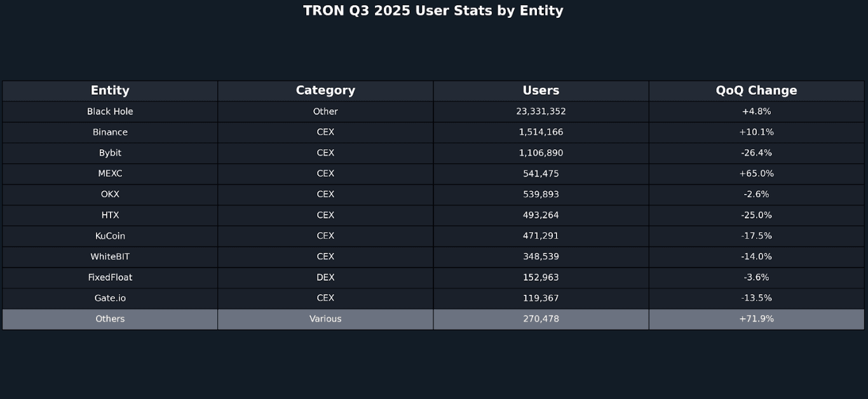Click the TRON Q3 2025 title text
The width and height of the screenshot is (868, 399).
click(x=433, y=11)
